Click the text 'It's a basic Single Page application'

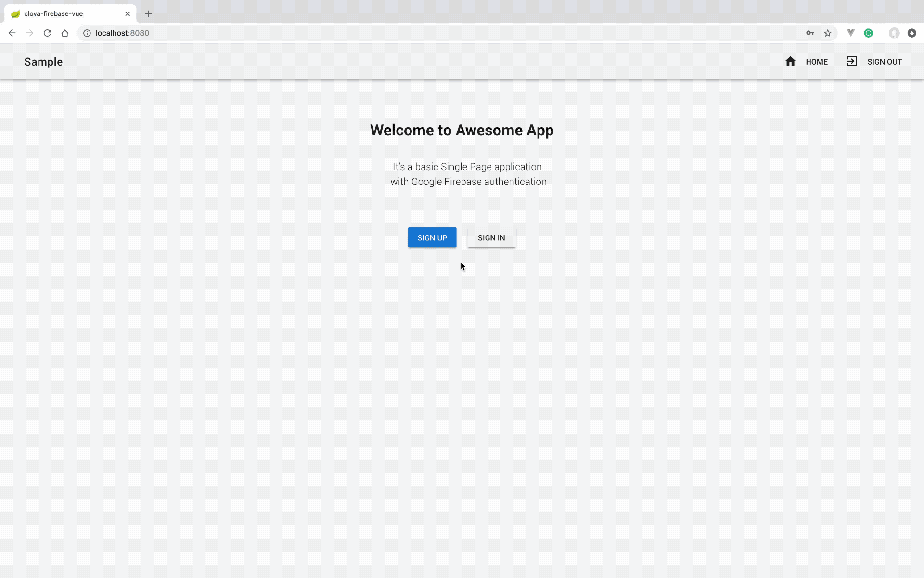click(x=467, y=167)
